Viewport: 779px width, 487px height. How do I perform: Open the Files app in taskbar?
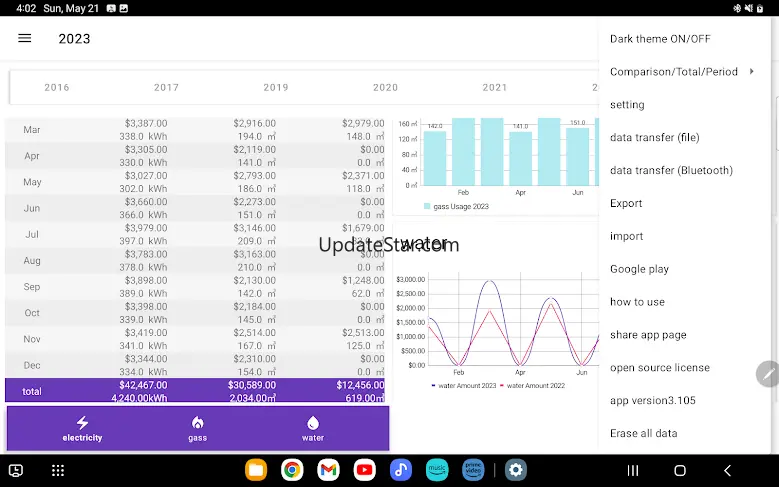(256, 470)
